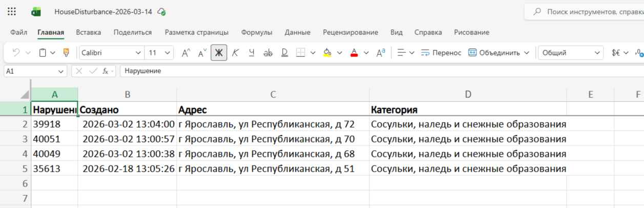The height and width of the screenshot is (208, 644).
Task: Click the Перенос wrap text button
Action: (441, 53)
